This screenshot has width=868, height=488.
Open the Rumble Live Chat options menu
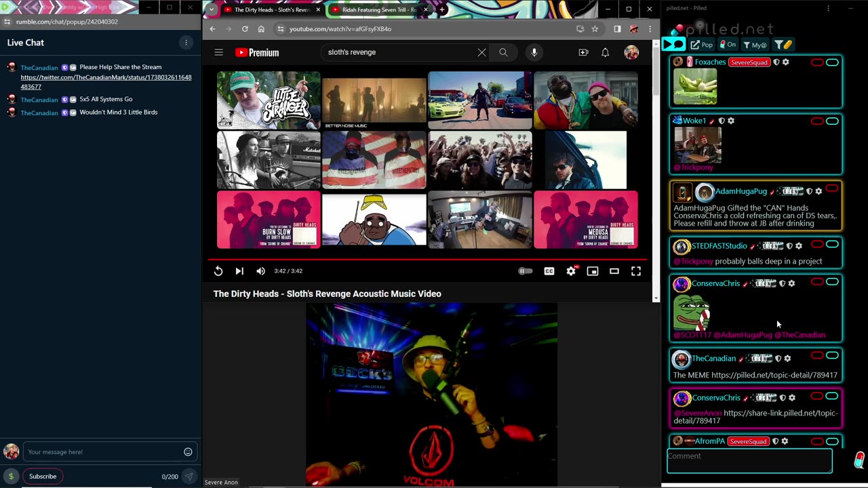click(x=186, y=42)
